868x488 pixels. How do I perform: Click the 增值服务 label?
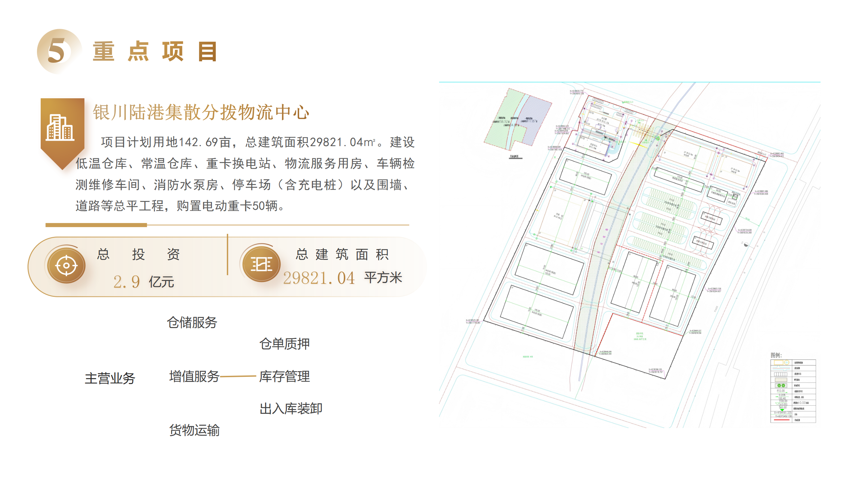coord(194,376)
